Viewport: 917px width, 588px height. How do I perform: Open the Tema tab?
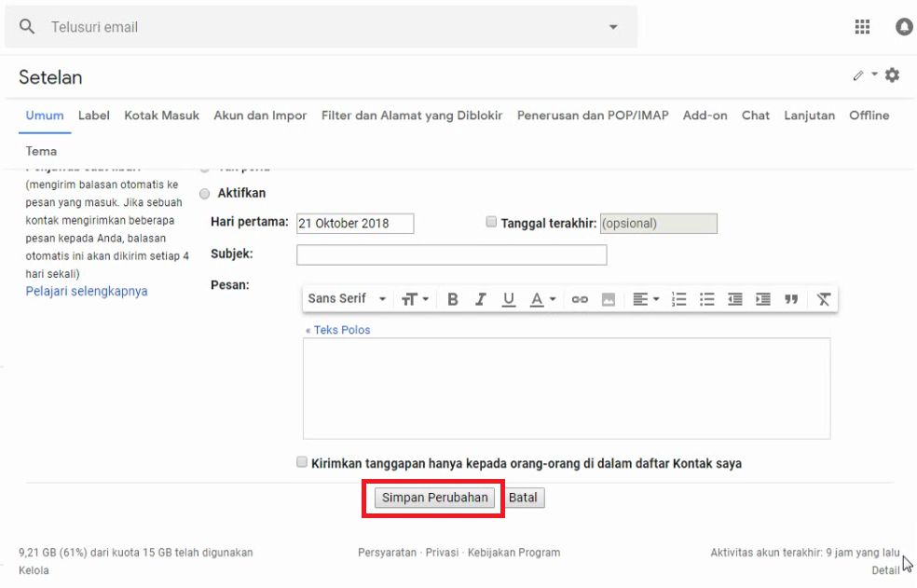point(41,151)
